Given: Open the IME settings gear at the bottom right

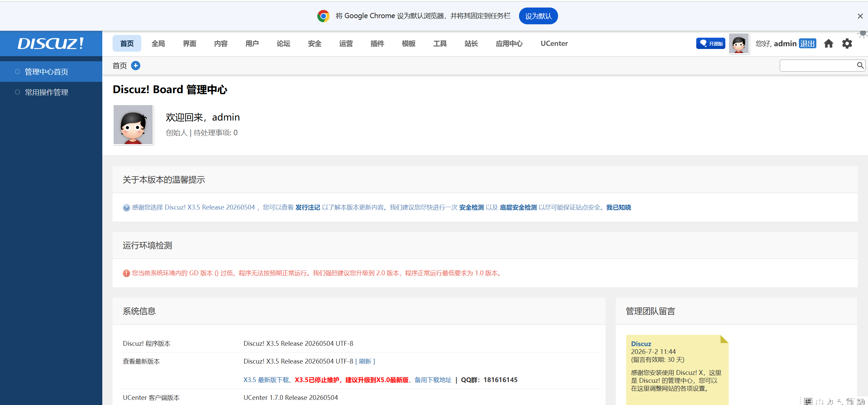Looking at the screenshot, I should [x=861, y=401].
